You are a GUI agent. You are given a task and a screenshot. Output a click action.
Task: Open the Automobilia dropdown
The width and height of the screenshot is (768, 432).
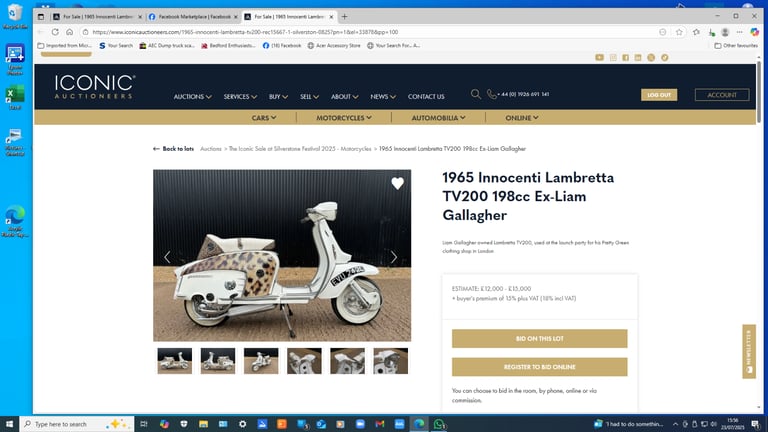(x=438, y=118)
